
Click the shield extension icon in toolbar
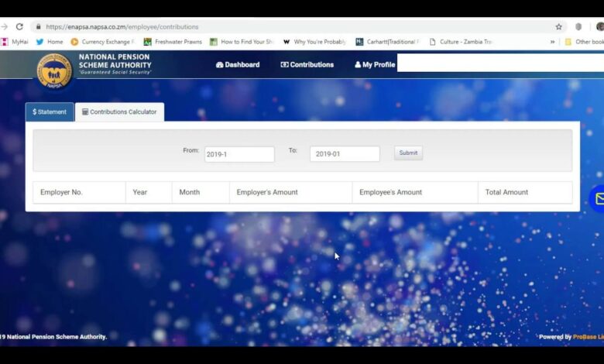coord(578,26)
